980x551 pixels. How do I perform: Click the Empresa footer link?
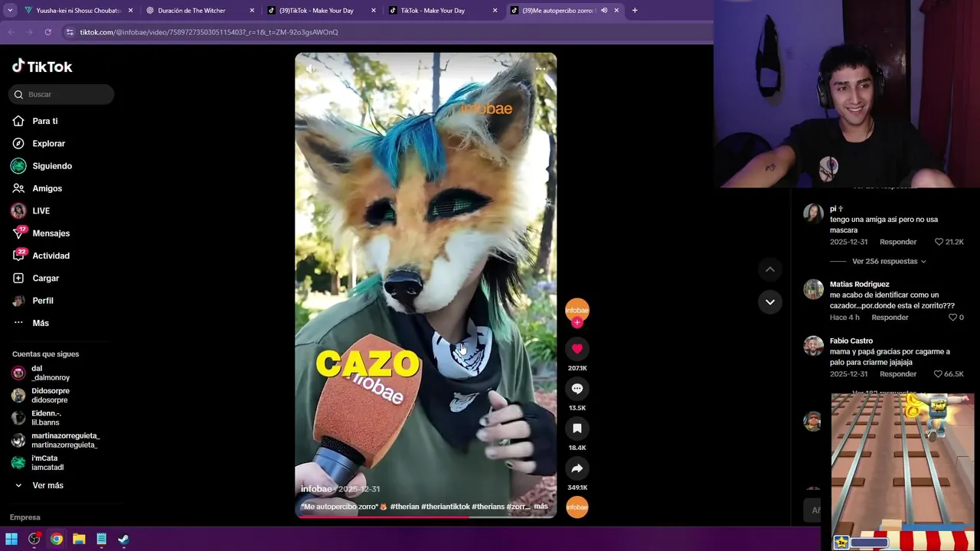coord(25,517)
